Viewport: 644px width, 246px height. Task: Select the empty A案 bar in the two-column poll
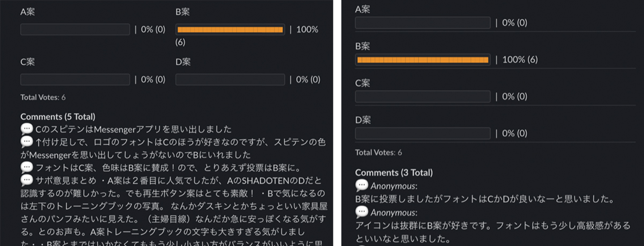pos(75,29)
